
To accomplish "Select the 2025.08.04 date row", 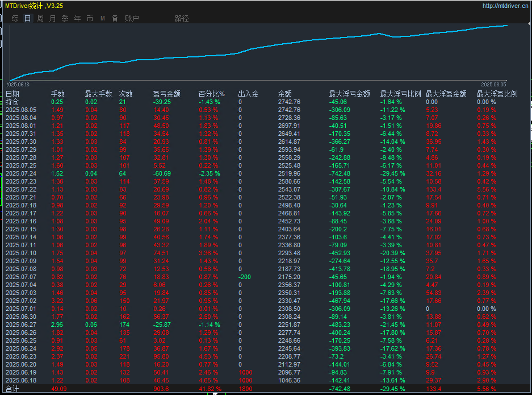I will [21, 118].
